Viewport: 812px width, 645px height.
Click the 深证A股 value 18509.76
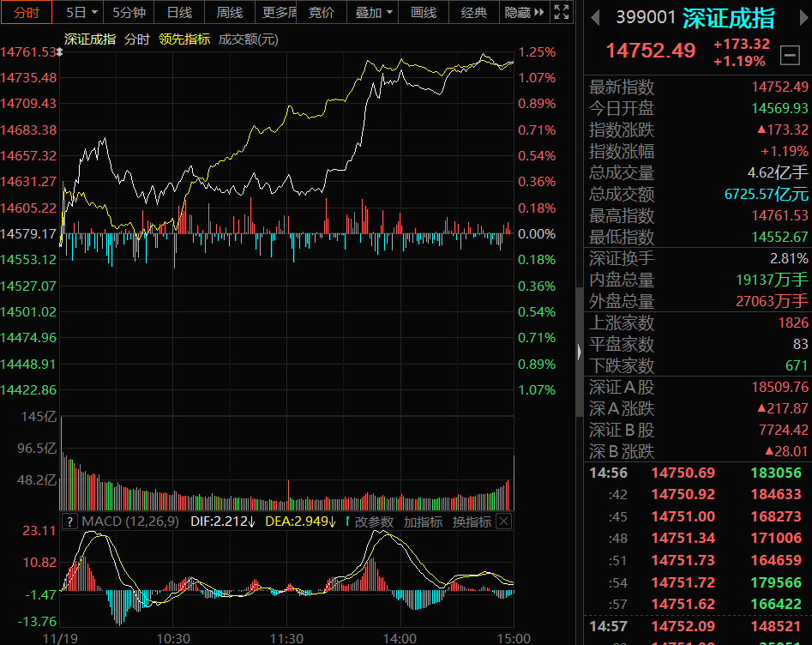(x=779, y=387)
